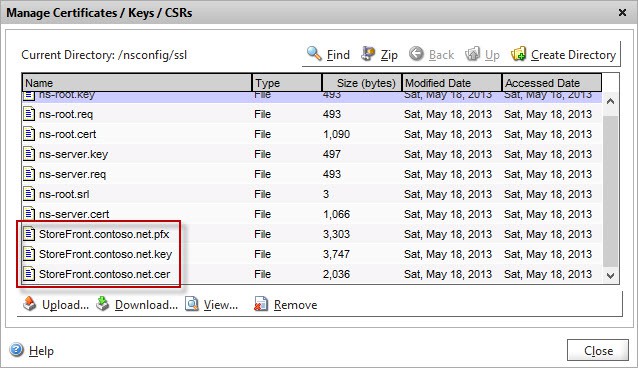The width and height of the screenshot is (638, 368).
Task: Click file icon beside ns-server.cert
Action: coord(28,213)
